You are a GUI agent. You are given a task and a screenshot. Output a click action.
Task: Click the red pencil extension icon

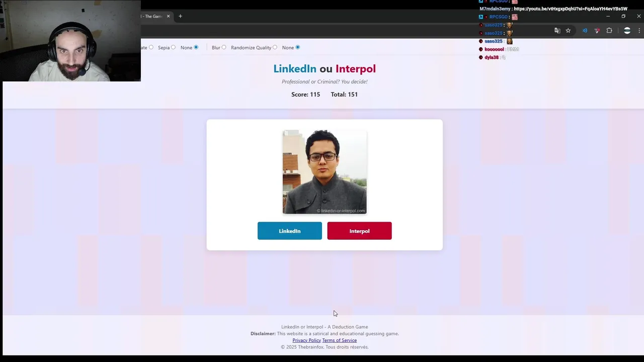coord(597,31)
